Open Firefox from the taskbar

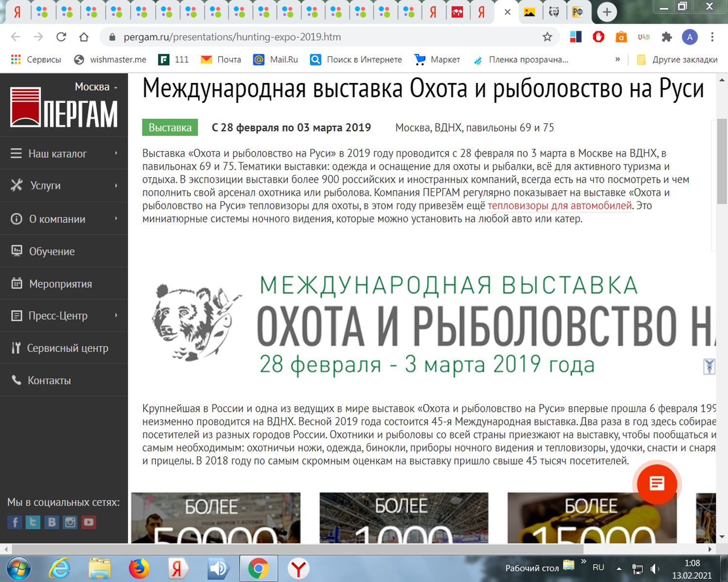(139, 568)
